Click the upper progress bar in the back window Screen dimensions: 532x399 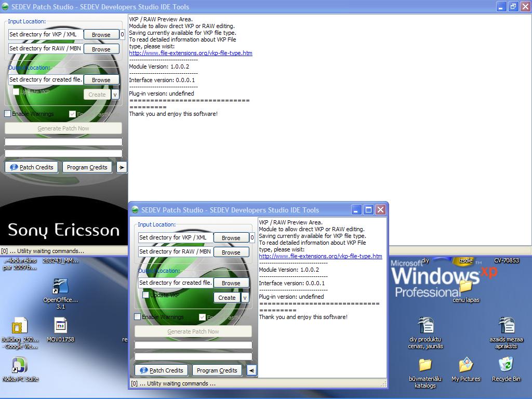(63, 142)
